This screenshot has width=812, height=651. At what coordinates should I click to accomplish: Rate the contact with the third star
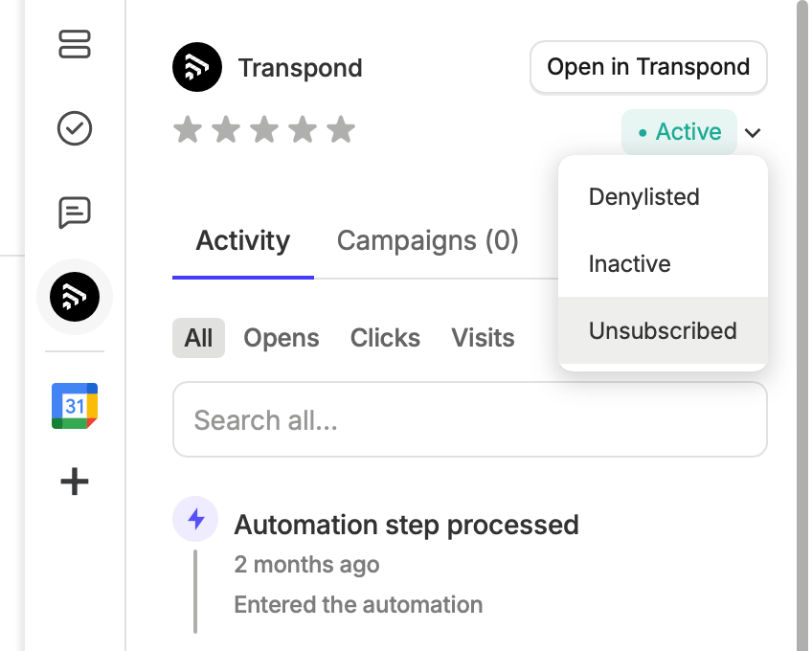click(263, 129)
